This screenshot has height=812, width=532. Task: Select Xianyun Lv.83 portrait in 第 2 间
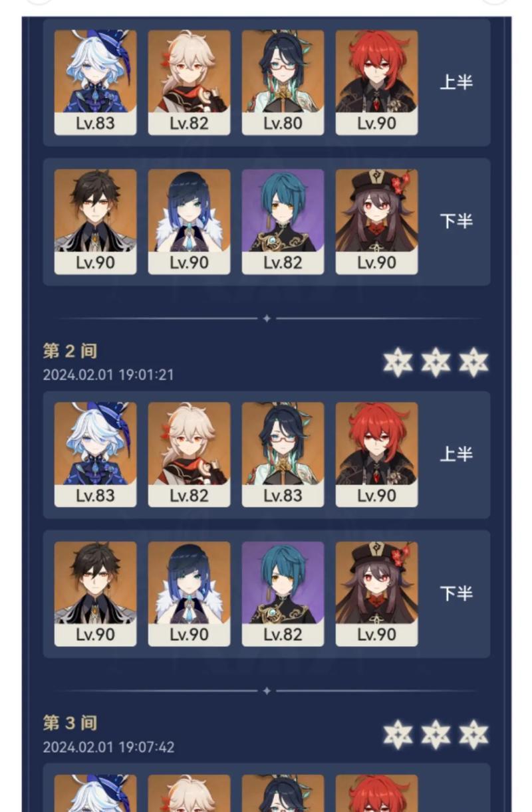coord(283,455)
